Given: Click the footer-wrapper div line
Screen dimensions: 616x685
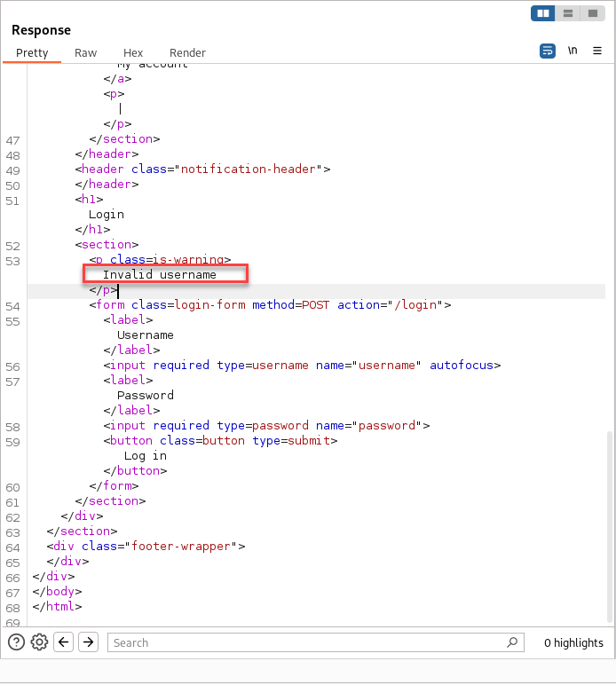Looking at the screenshot, I should pyautogui.click(x=146, y=546).
